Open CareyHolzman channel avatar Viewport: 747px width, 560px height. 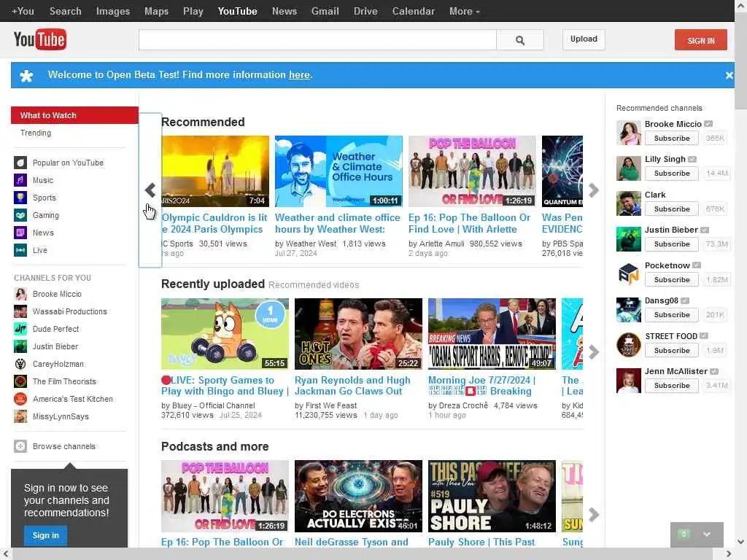point(20,365)
